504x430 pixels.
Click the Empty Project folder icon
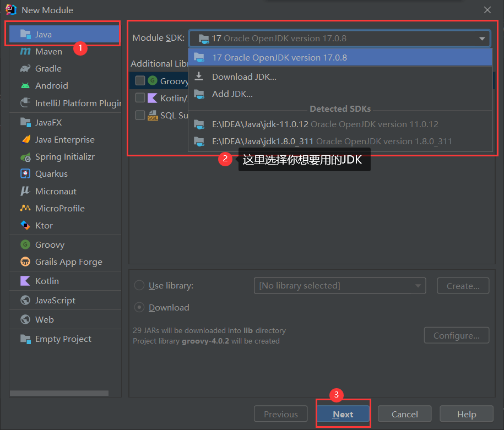[25, 339]
